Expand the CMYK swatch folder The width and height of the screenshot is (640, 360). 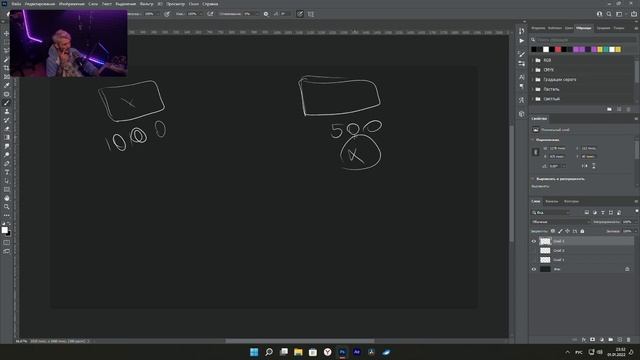[x=533, y=70]
